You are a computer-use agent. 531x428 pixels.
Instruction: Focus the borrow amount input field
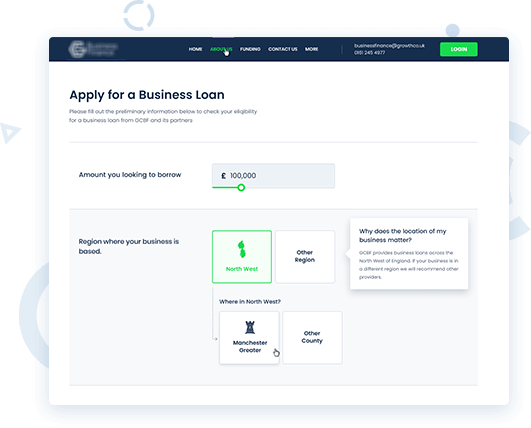click(x=273, y=175)
